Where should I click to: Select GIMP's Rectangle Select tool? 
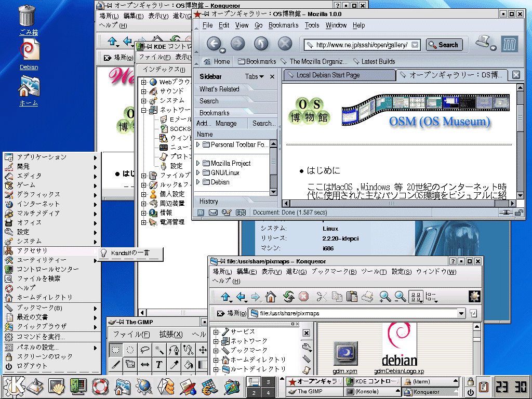coord(116,350)
